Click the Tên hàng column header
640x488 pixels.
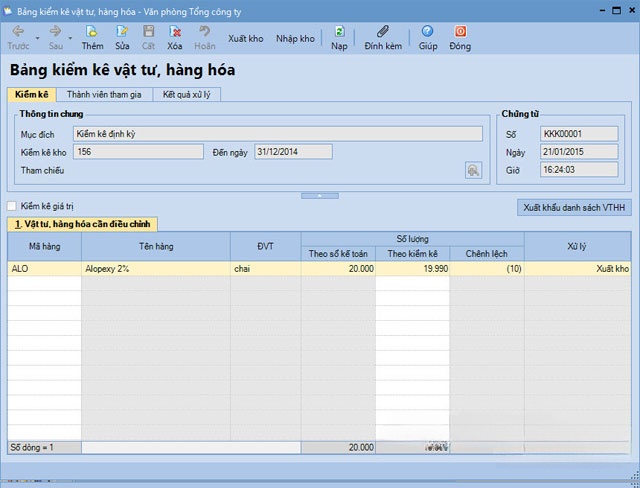pos(156,246)
